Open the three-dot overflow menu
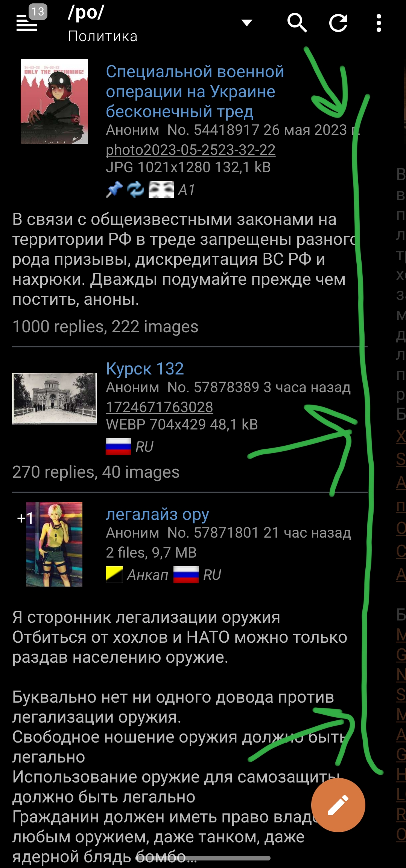406x868 pixels. [379, 23]
